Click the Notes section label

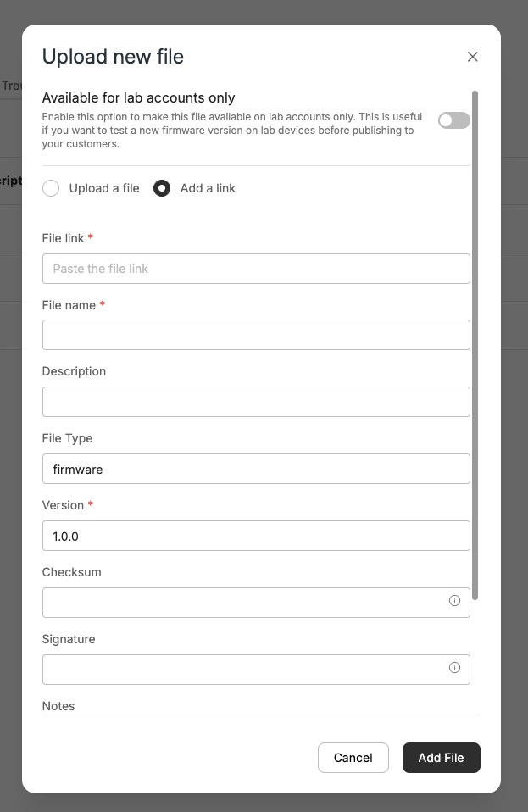point(58,706)
